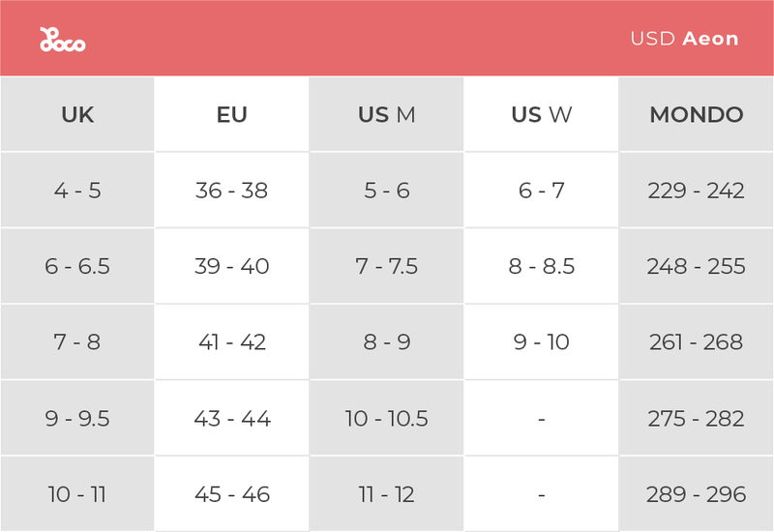The height and width of the screenshot is (532, 774).
Task: Click the US W 9 - 10 cell
Action: [542, 342]
